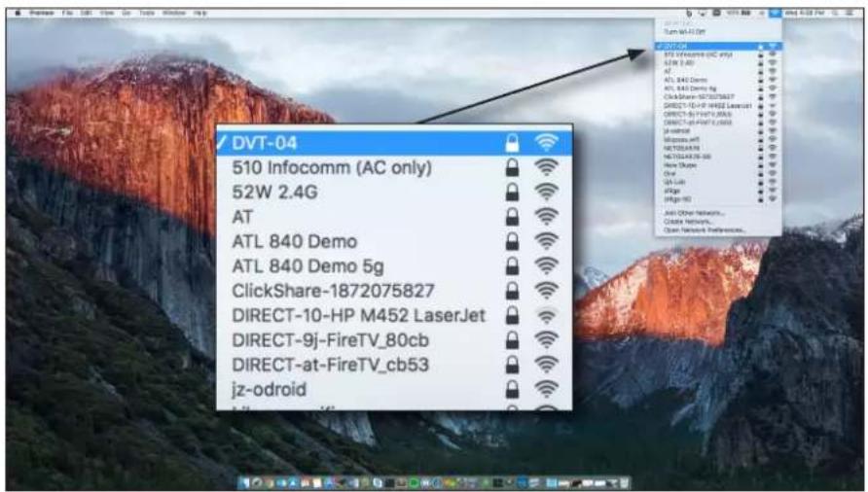Viewport: 868px width, 492px height.
Task: Open the Apple menu
Action: [18, 13]
